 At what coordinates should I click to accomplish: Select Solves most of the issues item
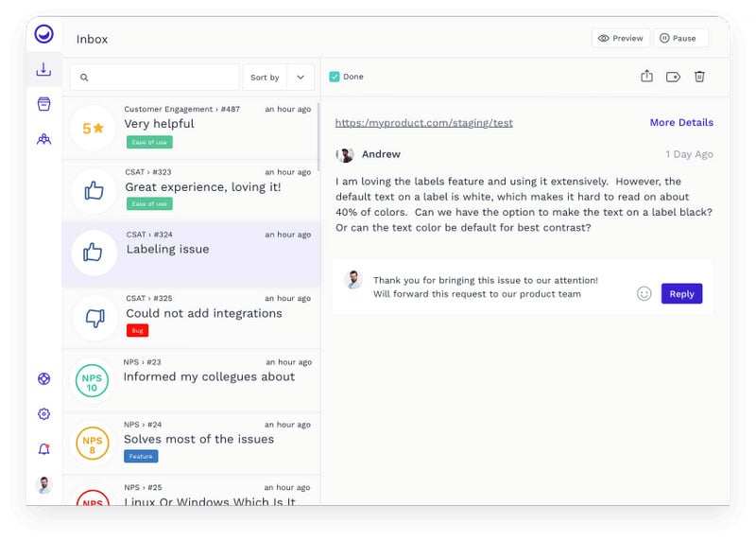coord(192,444)
